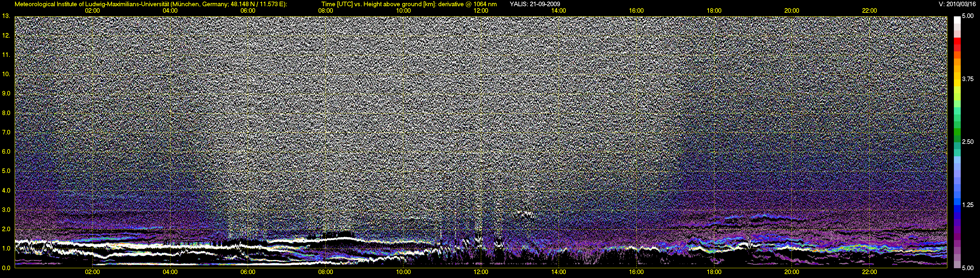This screenshot has height=278, width=980.
Task: Click the '9.0' height axis label
Action: click(x=6, y=93)
